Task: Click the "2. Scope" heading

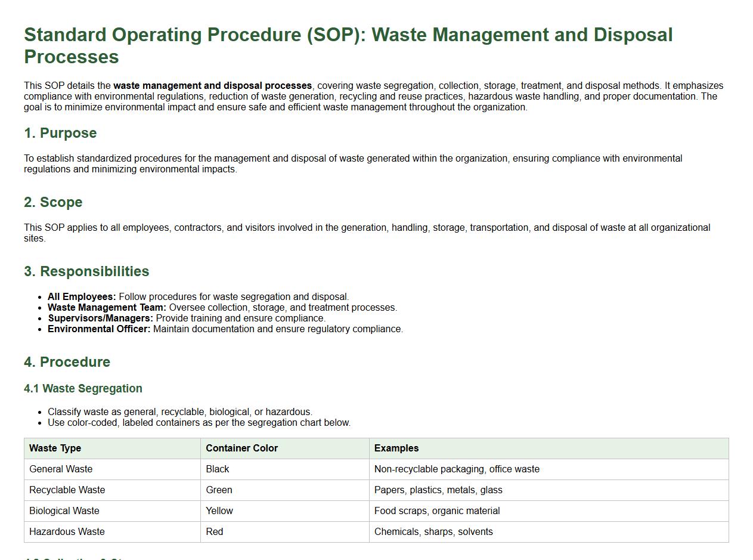Action: pyautogui.click(x=53, y=202)
